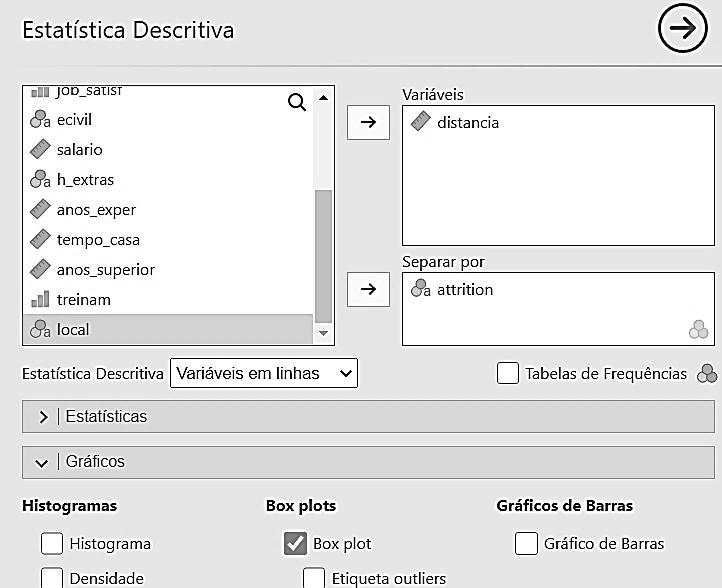This screenshot has width=722, height=588.
Task: Select the local variable in list
Action: (x=73, y=329)
